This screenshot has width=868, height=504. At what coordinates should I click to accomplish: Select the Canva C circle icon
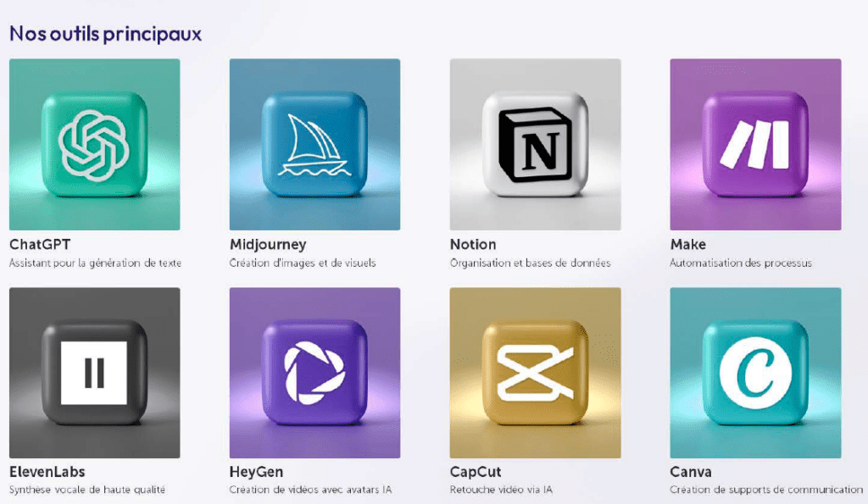click(755, 373)
